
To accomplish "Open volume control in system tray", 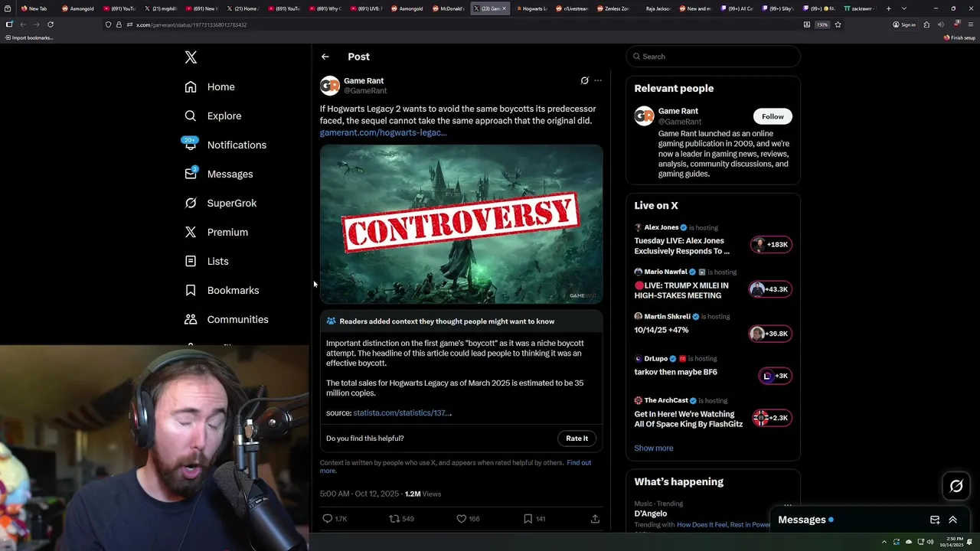I will point(930,543).
